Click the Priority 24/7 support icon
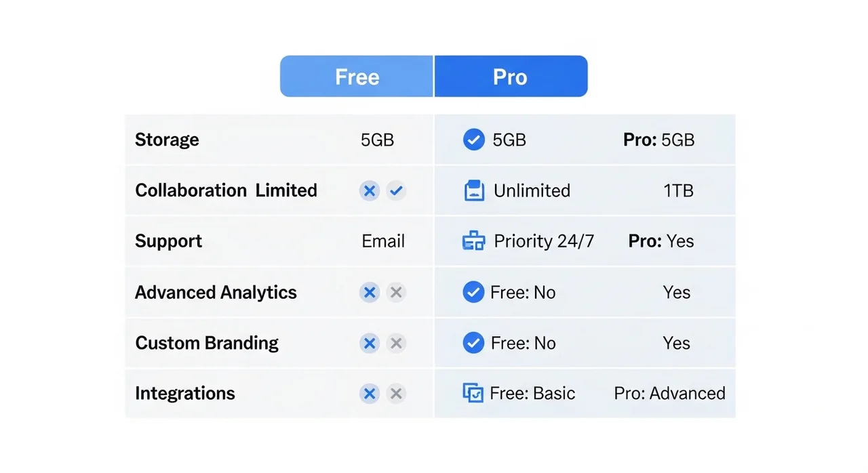Image resolution: width=868 pixels, height=473 pixels. click(473, 241)
